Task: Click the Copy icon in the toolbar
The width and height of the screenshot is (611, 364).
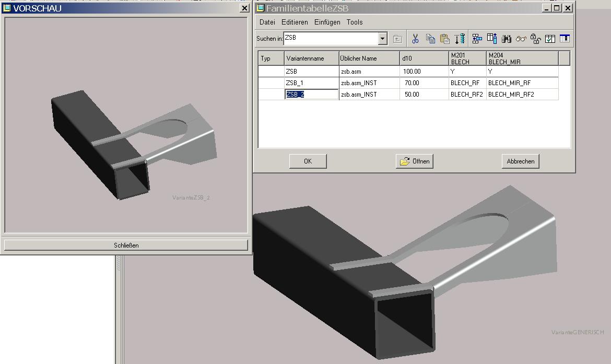Action: (x=430, y=39)
